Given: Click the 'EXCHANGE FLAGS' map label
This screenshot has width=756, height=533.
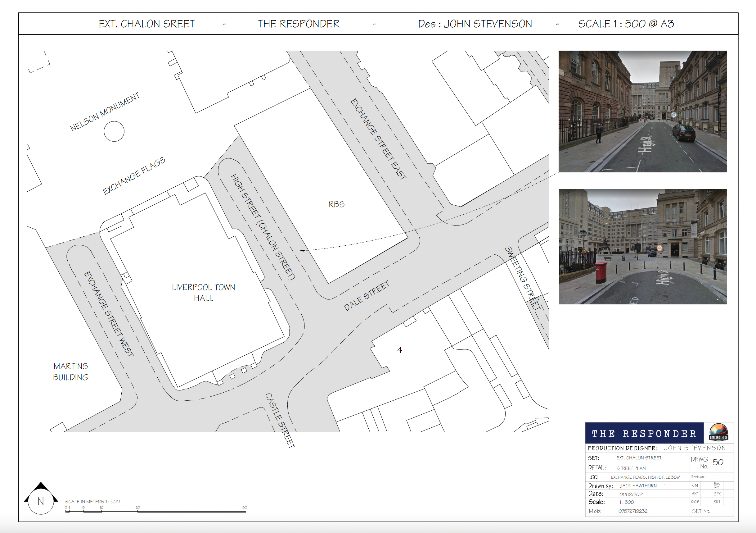Looking at the screenshot, I should [x=134, y=176].
